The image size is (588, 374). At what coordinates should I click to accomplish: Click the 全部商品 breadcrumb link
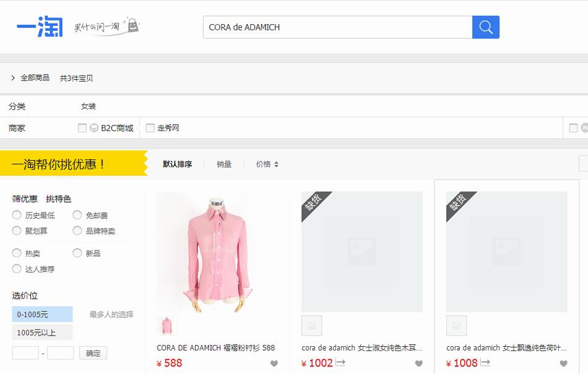[x=35, y=78]
